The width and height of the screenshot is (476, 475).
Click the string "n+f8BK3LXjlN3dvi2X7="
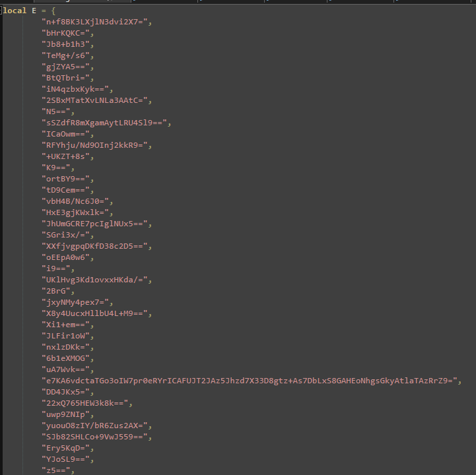96,22
